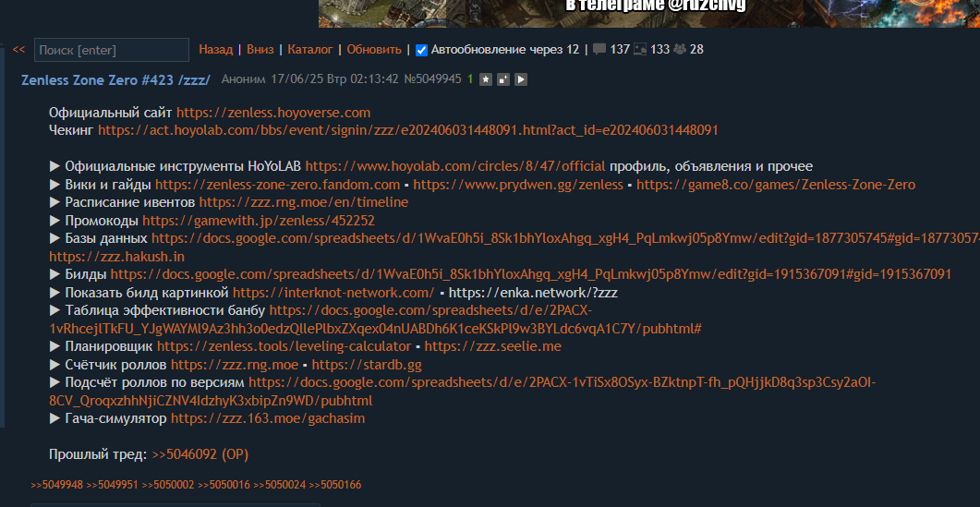Open the Билды Google spreadsheet link
This screenshot has width=980, height=507.
531,274
